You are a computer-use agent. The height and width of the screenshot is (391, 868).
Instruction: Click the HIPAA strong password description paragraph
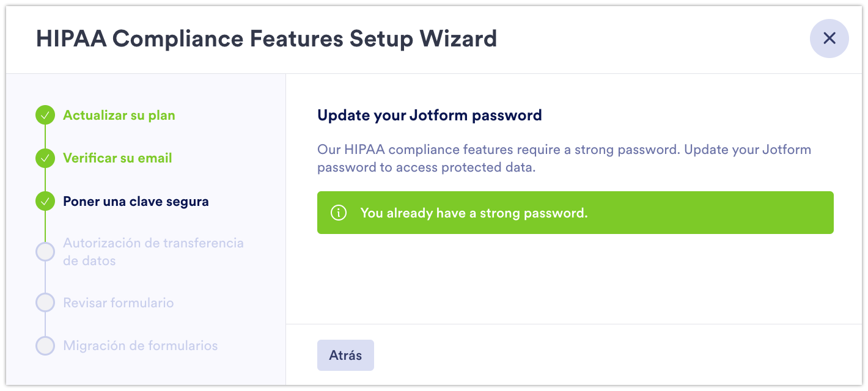pos(564,158)
